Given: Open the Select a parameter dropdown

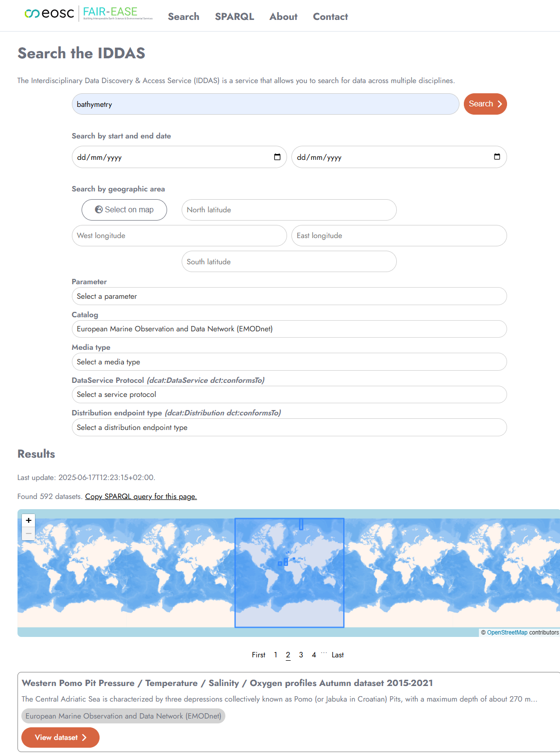Looking at the screenshot, I should pos(289,296).
